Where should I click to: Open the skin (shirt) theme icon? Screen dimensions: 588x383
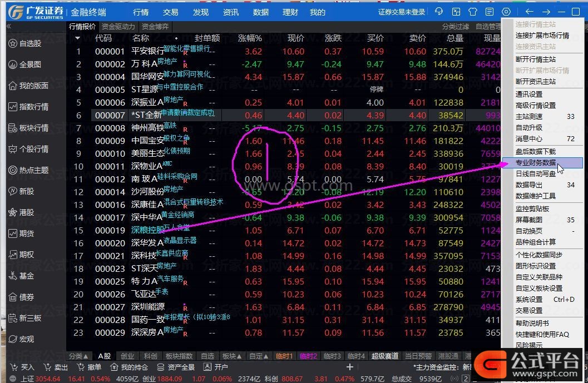[x=472, y=12]
